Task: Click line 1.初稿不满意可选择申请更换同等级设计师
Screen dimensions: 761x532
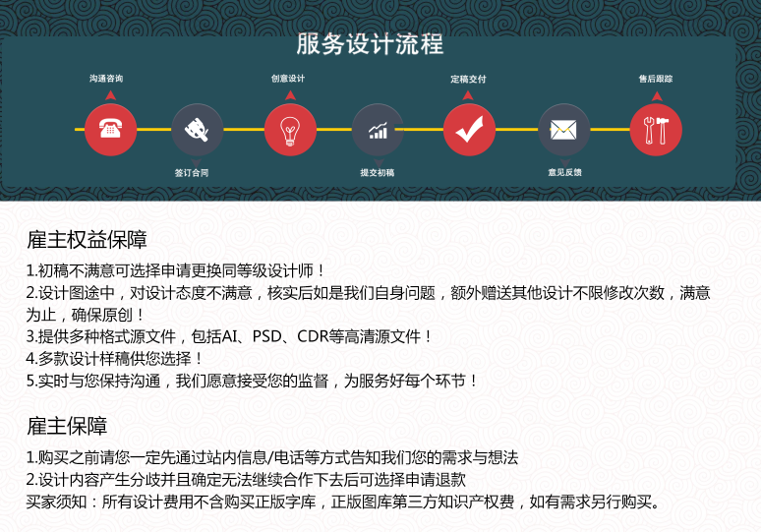Action: (175, 270)
